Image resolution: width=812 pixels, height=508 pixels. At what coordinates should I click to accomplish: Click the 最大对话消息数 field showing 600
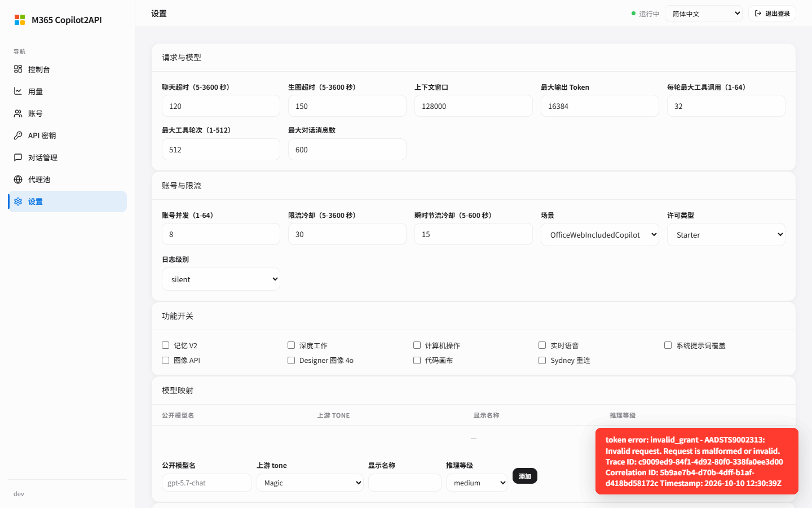tap(347, 150)
